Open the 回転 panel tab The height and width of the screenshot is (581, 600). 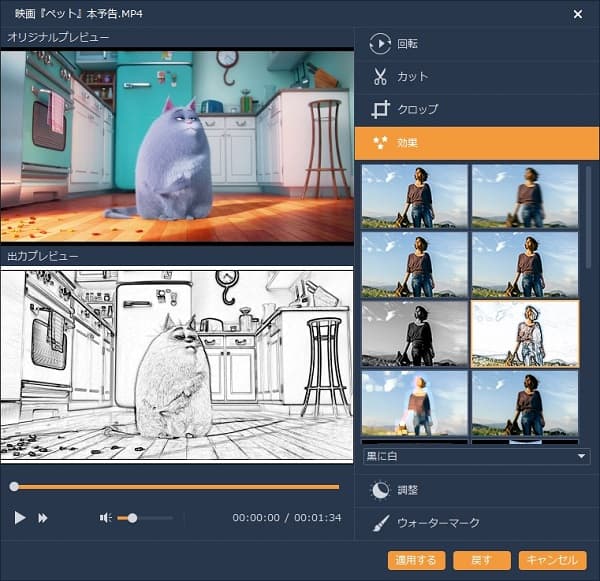408,44
